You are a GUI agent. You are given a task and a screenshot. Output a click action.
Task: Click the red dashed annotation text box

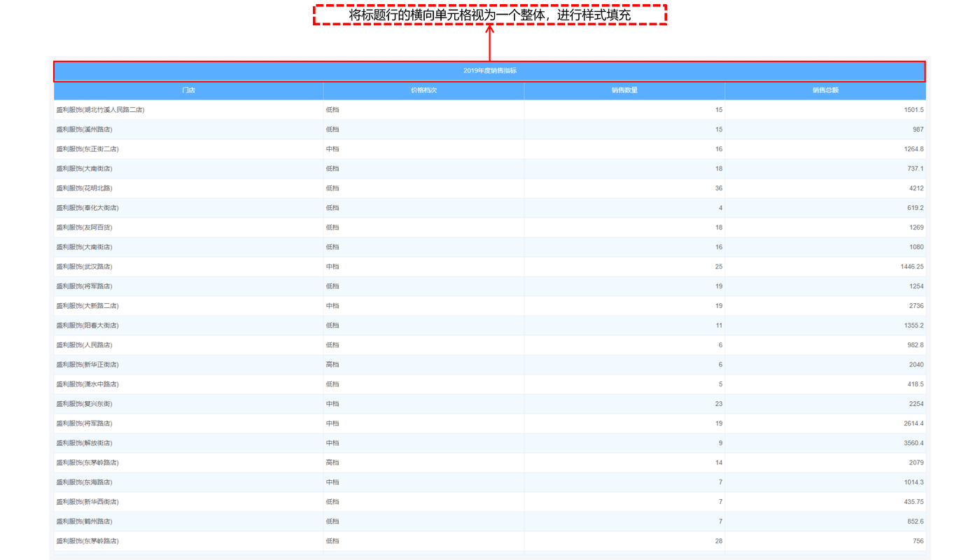pyautogui.click(x=489, y=15)
